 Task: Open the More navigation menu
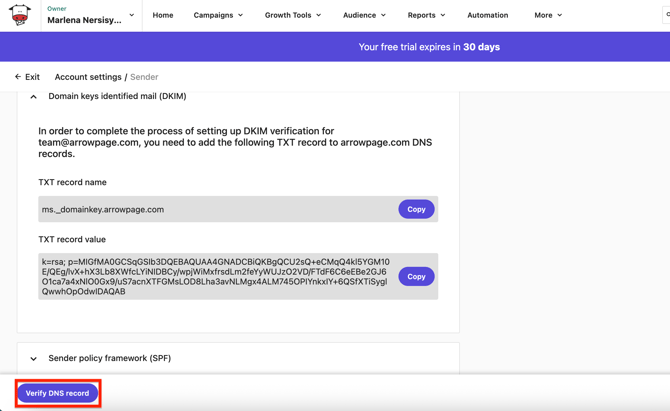[548, 15]
